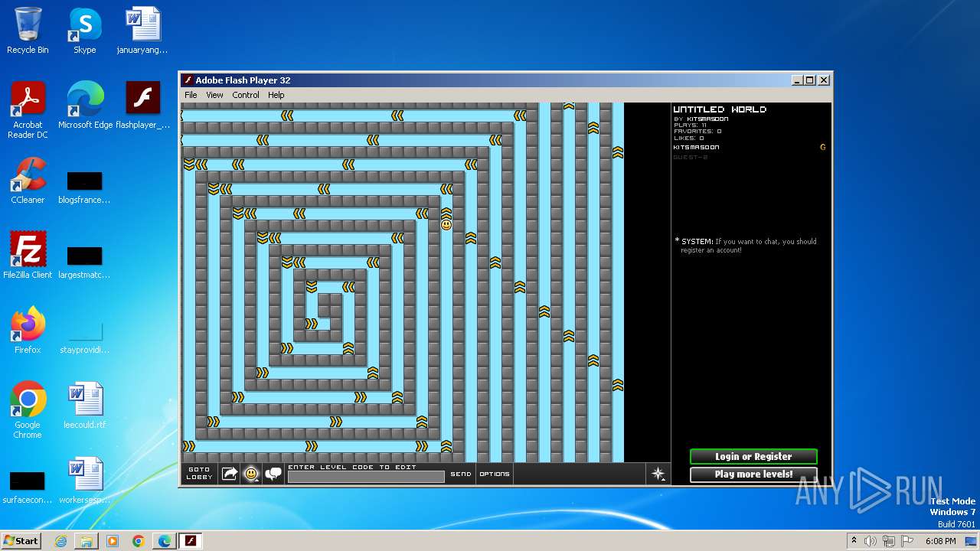The image size is (980, 551).
Task: Open the Options menu in the game
Action: point(495,474)
